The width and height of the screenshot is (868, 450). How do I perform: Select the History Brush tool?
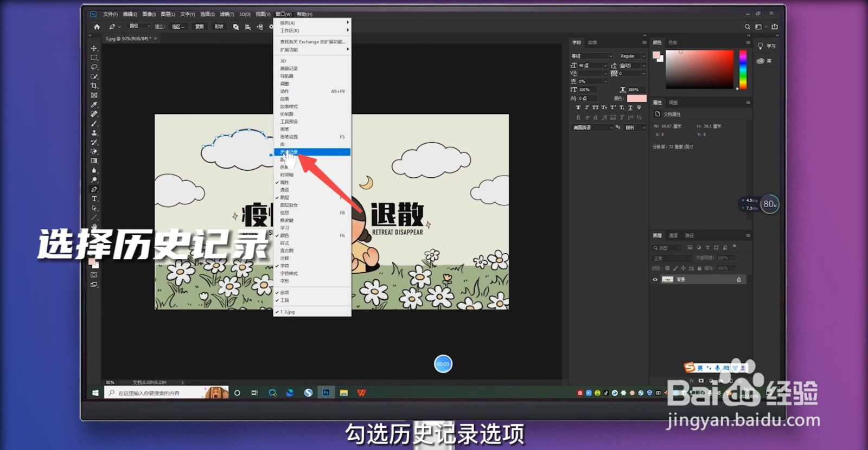coord(94,142)
